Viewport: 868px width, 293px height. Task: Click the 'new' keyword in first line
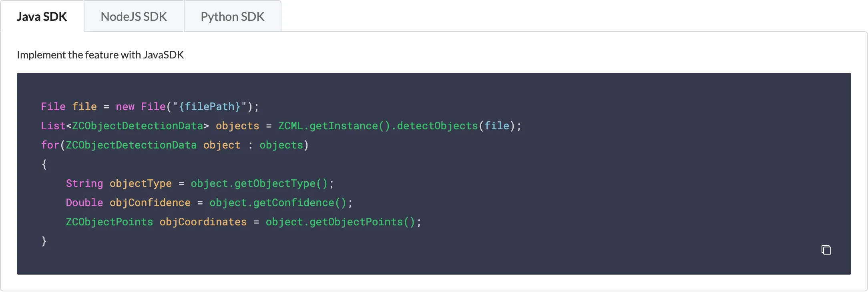(125, 106)
